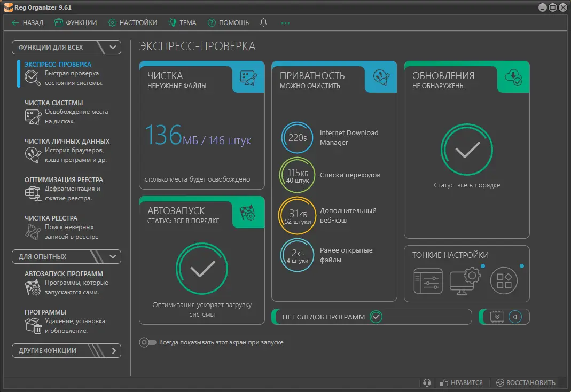Click the НЕТ СЛЕДОВ ПРОГРАММ bar
The width and height of the screenshot is (571, 392).
pyautogui.click(x=372, y=317)
